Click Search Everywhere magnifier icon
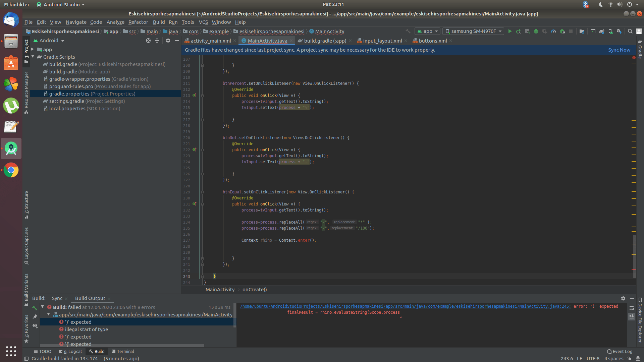 [x=630, y=31]
